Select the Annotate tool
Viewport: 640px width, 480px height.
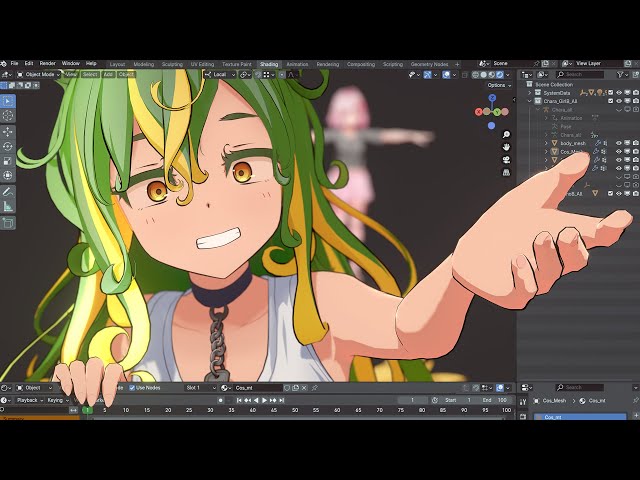[x=8, y=191]
